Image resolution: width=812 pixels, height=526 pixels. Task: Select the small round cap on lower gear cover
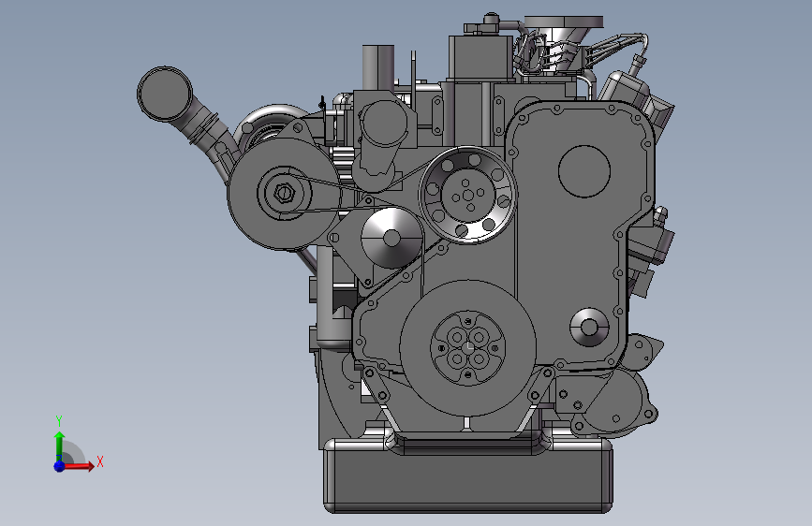pos(589,328)
